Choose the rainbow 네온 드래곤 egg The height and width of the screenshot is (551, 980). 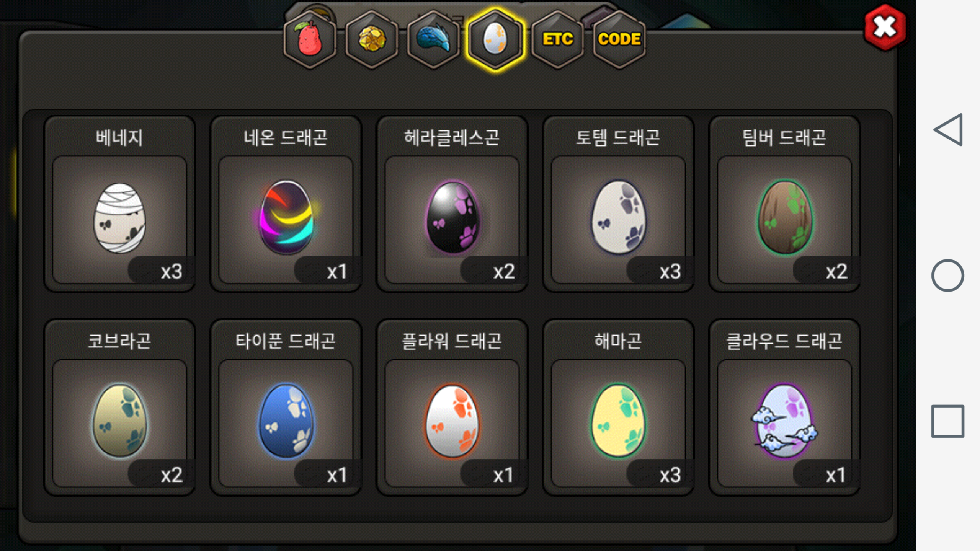[x=286, y=204]
